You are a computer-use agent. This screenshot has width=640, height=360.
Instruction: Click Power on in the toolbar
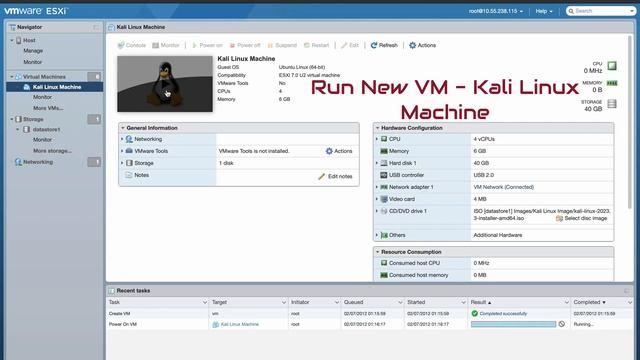[207, 45]
